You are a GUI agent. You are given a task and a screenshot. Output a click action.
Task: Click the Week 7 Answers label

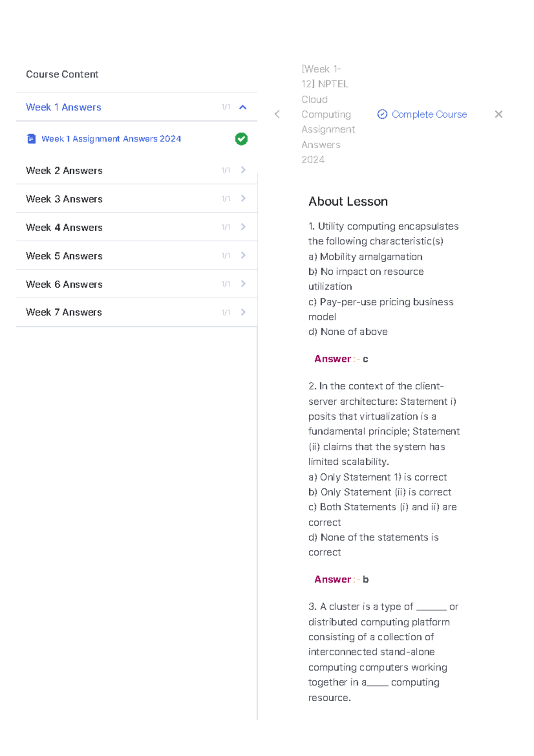pos(64,313)
